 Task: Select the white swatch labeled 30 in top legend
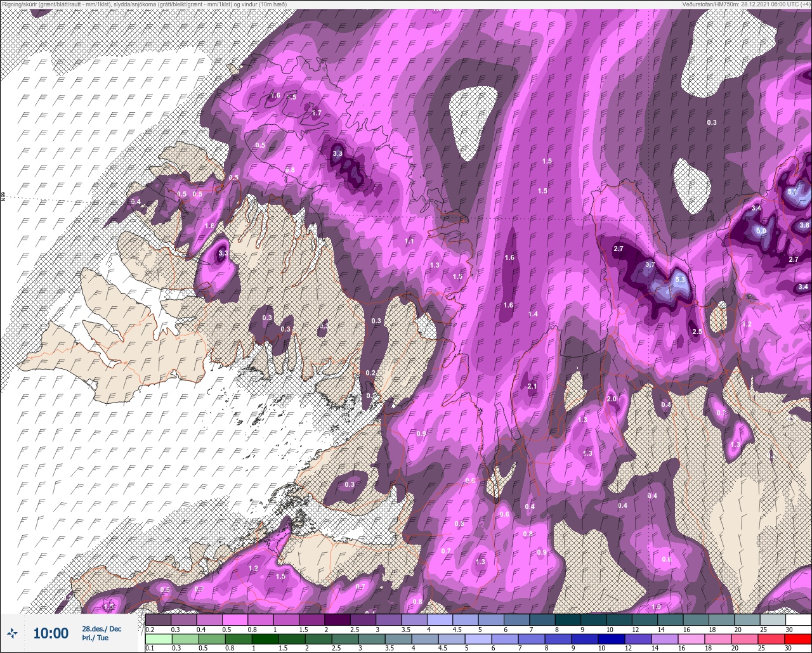pos(798,619)
